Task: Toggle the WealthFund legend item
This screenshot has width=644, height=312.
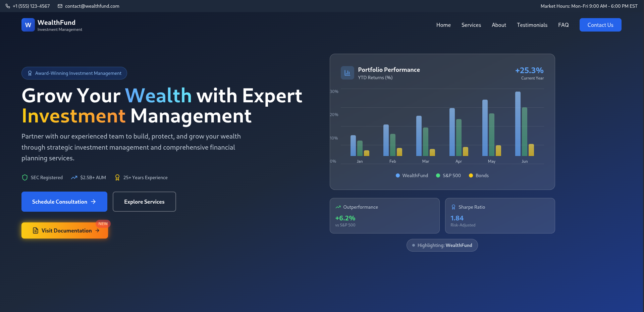Action: point(412,175)
